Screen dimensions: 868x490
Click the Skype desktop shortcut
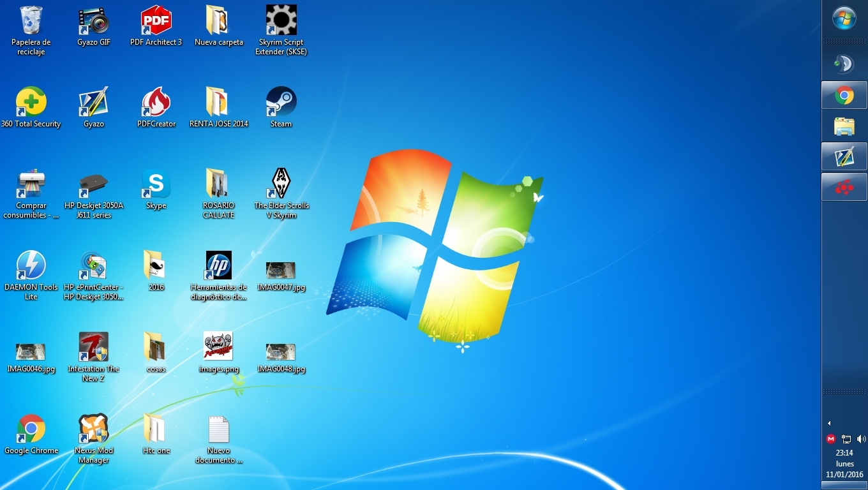pos(156,189)
